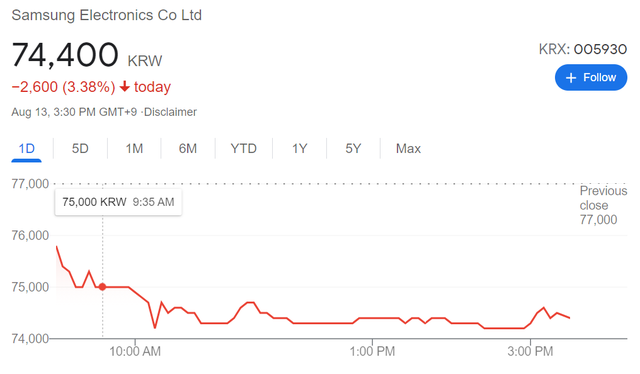The image size is (640, 374).
Task: Follow Samsung Electronics stock
Action: coord(591,78)
